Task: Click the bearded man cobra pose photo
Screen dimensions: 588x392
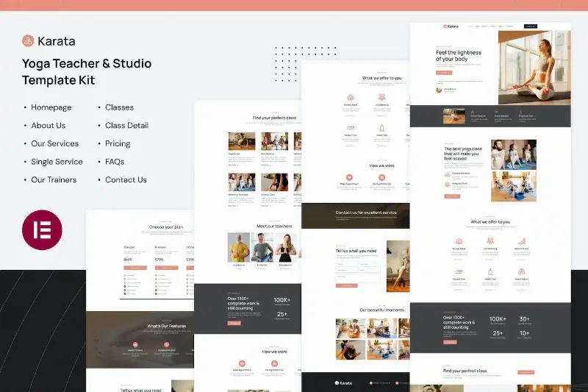Action: [514, 154]
